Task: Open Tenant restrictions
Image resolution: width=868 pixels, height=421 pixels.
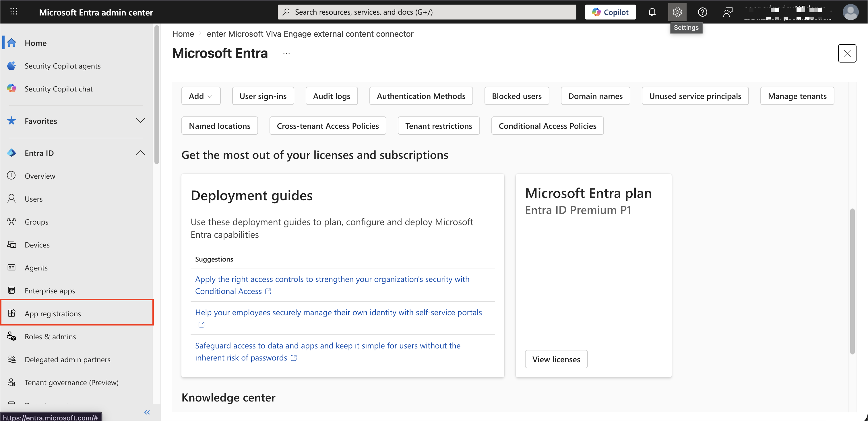Action: point(438,126)
